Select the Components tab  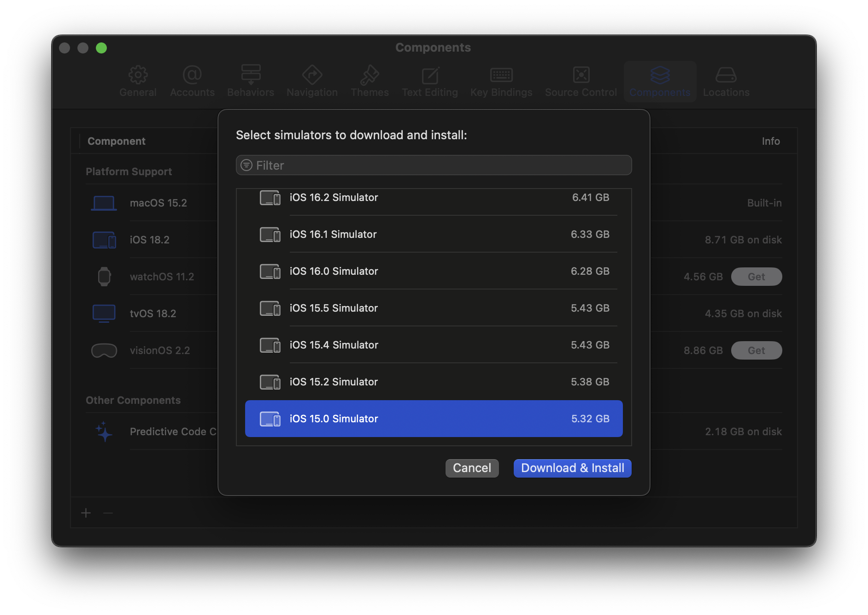click(x=660, y=81)
